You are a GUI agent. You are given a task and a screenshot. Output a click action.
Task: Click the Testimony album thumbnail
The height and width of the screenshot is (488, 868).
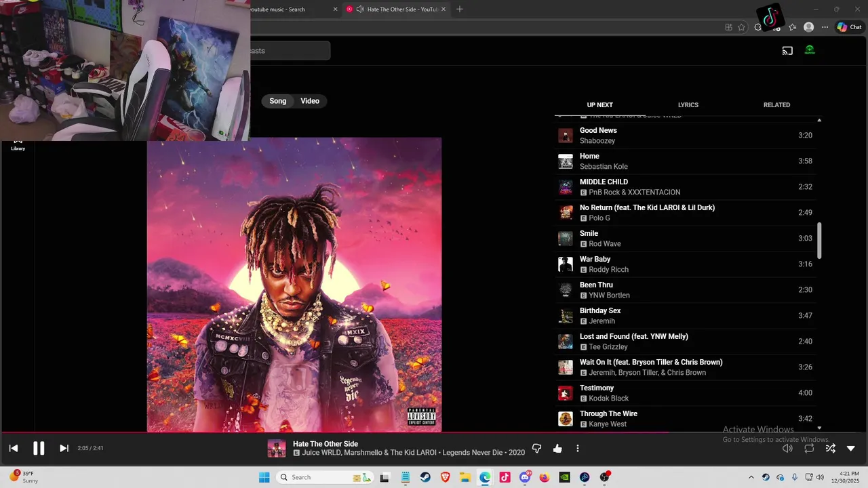tap(566, 393)
